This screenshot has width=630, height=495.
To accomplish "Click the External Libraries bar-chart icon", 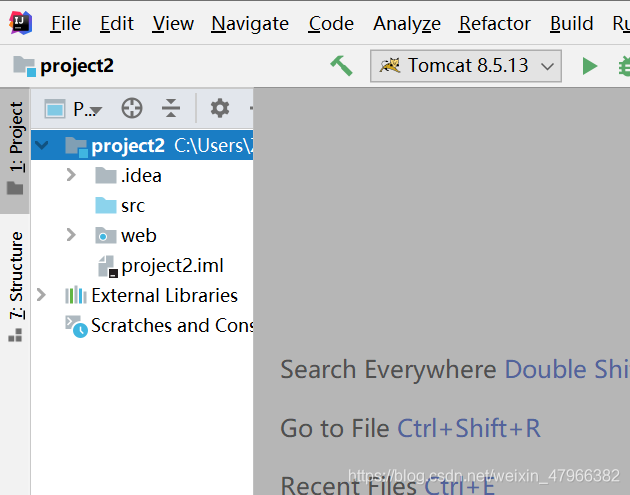I will (x=76, y=295).
